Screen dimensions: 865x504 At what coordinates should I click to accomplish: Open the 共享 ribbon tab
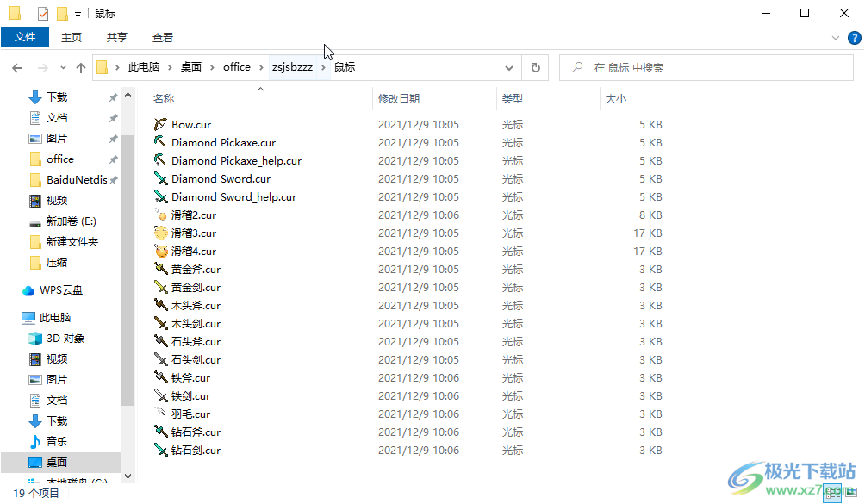pos(117,38)
